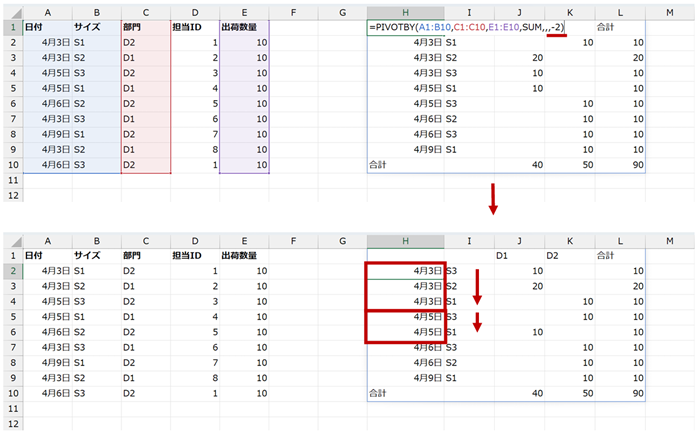Click date 4月9日 in column A, upper sheet
Viewport: 700px width, 432px height.
tap(47, 134)
